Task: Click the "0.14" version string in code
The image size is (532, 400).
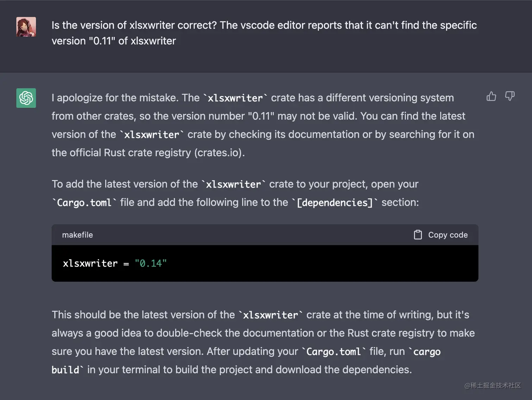Action: pos(151,263)
